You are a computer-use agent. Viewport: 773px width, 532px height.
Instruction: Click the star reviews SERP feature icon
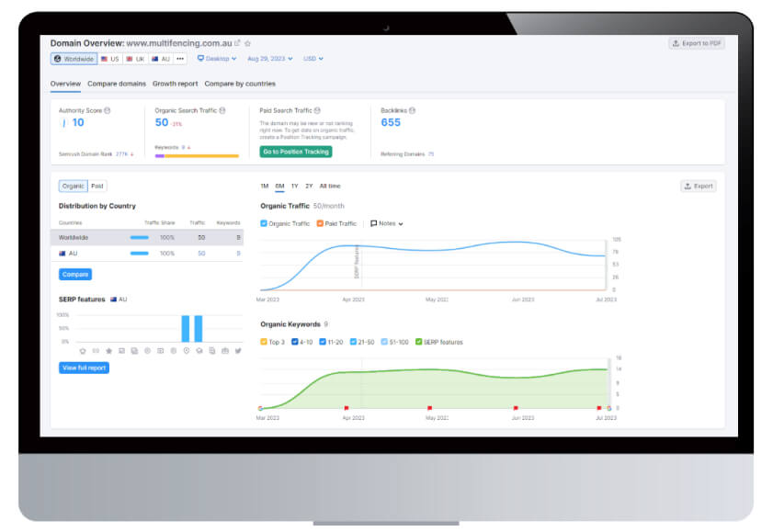tap(109, 351)
